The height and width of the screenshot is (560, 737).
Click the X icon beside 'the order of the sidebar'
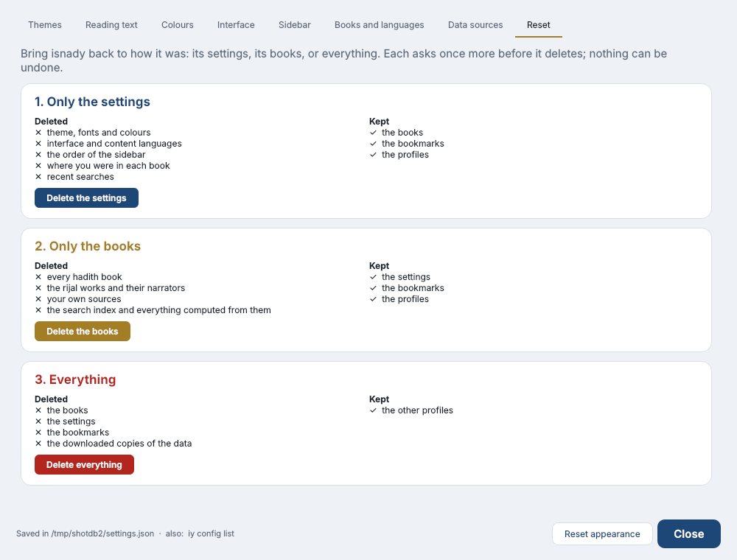[38, 155]
